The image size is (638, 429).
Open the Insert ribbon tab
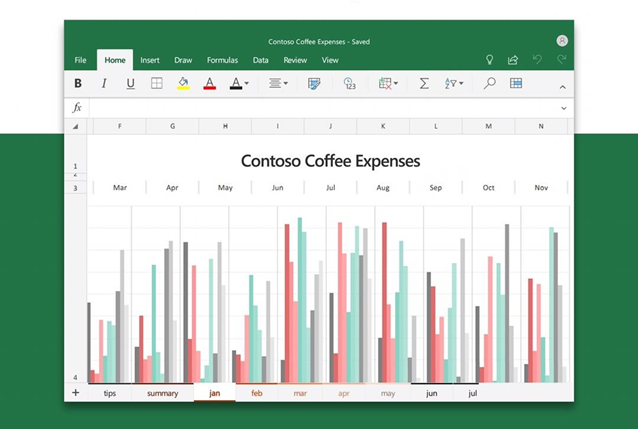[x=150, y=60]
